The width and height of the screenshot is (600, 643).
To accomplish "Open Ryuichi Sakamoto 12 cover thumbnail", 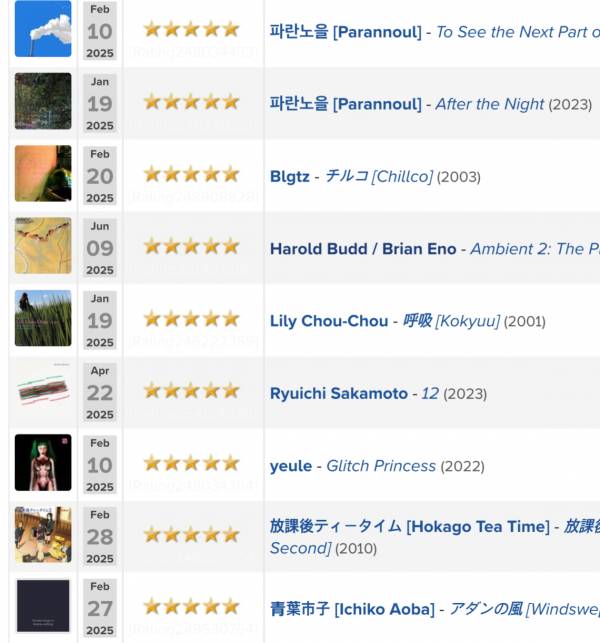I will (x=43, y=390).
